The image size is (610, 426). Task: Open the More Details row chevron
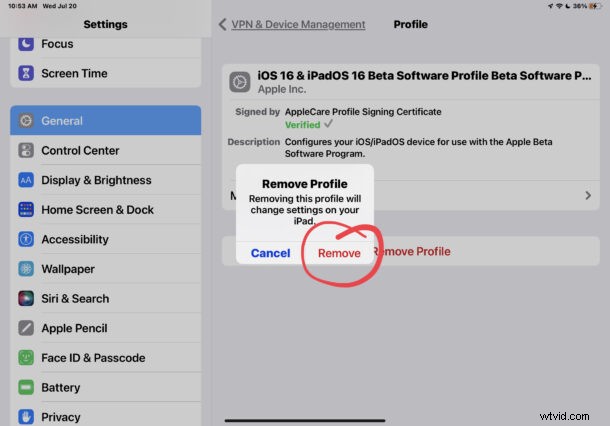[588, 195]
